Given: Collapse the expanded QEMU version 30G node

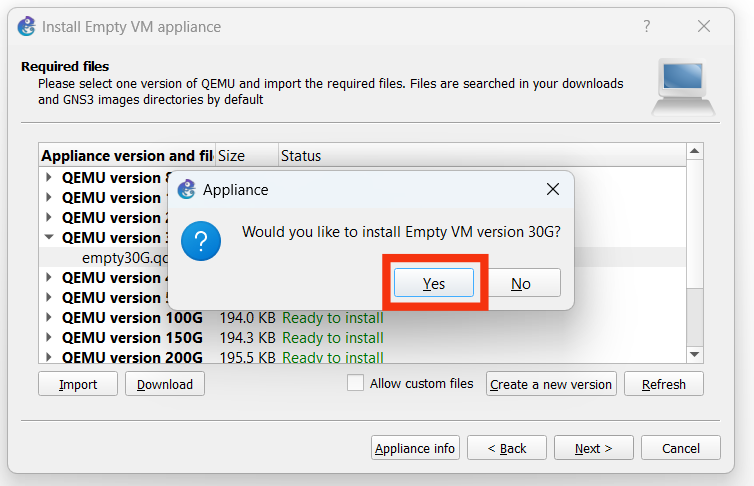Looking at the screenshot, I should [x=50, y=238].
